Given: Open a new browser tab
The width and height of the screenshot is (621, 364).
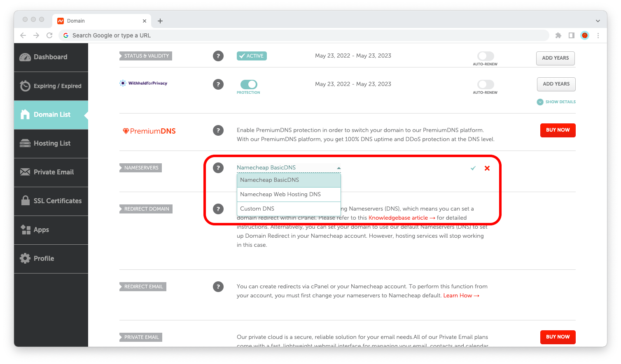Looking at the screenshot, I should click(x=160, y=21).
